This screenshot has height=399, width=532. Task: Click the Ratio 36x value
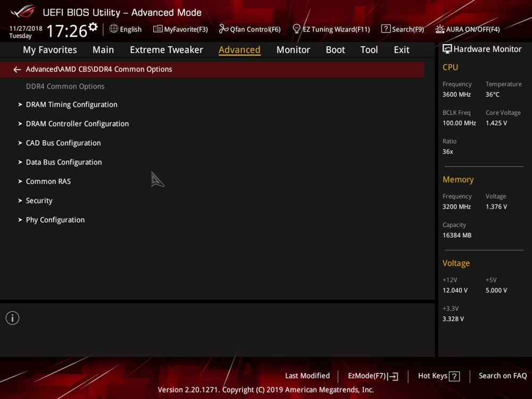tap(447, 152)
